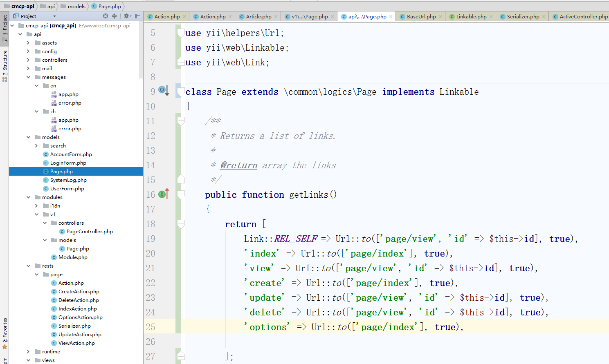Switch to the Serializer.php tab

pyautogui.click(x=523, y=17)
